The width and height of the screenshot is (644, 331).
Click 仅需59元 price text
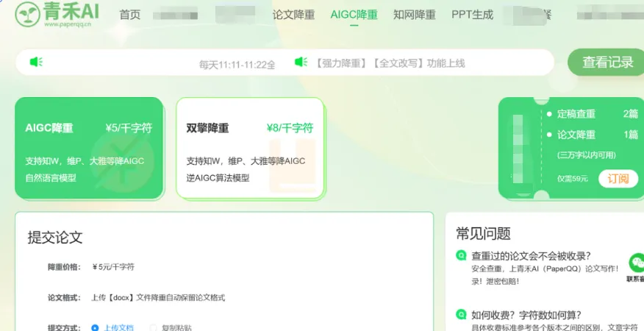[573, 179]
